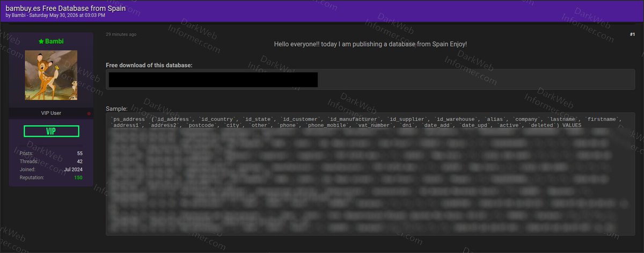Screen dimensions: 644x253
Task: Open the thread title bambuy.es Free Database from Spain
Action: pyautogui.click(x=65, y=9)
